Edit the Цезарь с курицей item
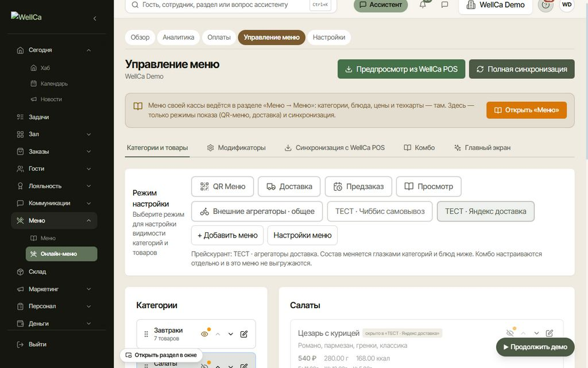This screenshot has height=368, width=588. click(x=550, y=333)
